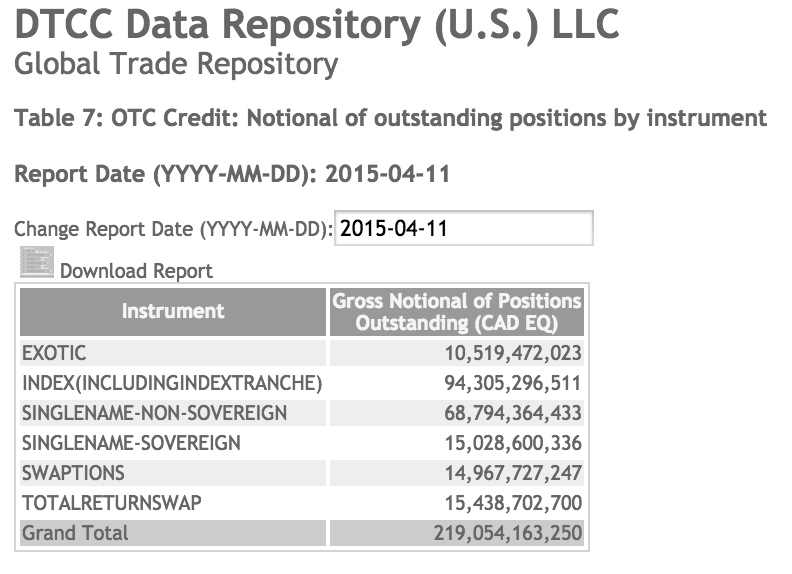Viewport: 792px width, 574px height.
Task: Click the DTCC Data Repository title heading
Action: pos(317,24)
